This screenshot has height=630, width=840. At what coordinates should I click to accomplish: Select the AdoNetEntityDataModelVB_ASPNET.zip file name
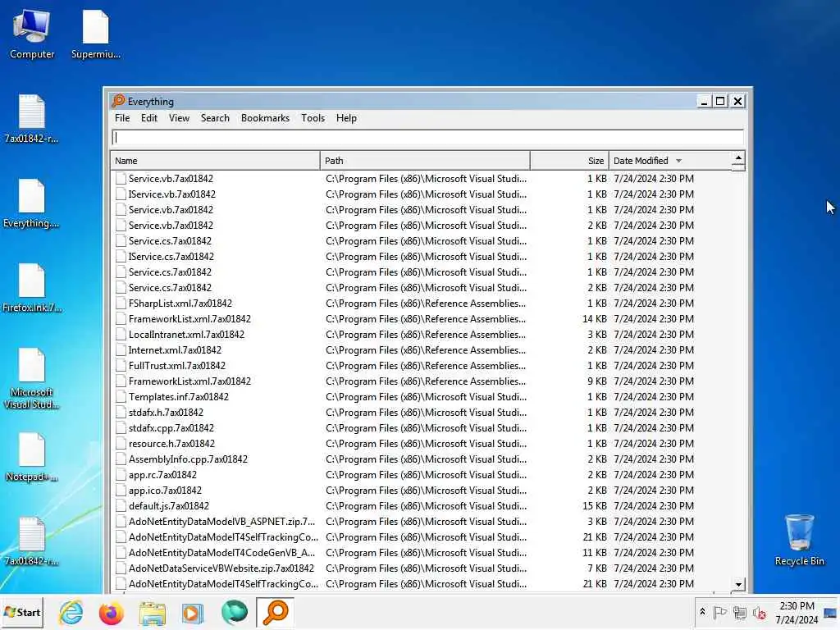221,521
